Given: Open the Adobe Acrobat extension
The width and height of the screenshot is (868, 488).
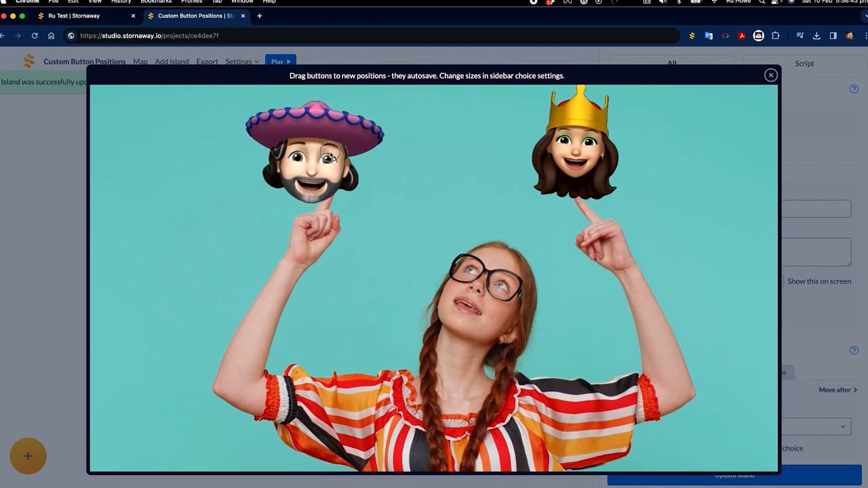Looking at the screenshot, I should [742, 36].
